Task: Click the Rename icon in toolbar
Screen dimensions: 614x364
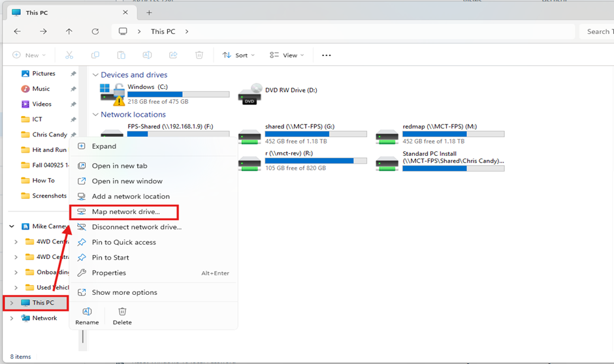Action: (147, 55)
